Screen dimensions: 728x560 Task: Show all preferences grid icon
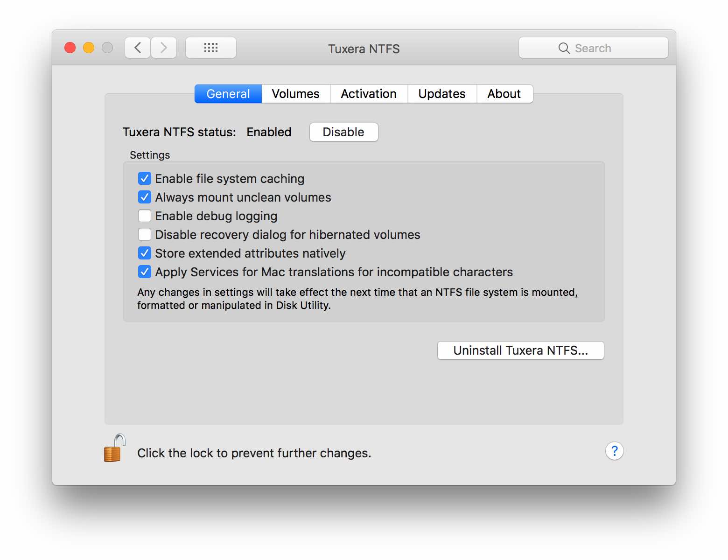[211, 48]
